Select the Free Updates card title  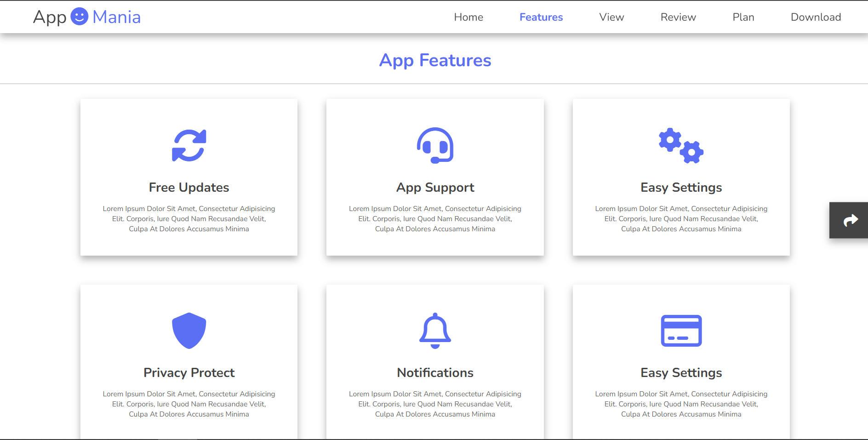[x=189, y=188]
